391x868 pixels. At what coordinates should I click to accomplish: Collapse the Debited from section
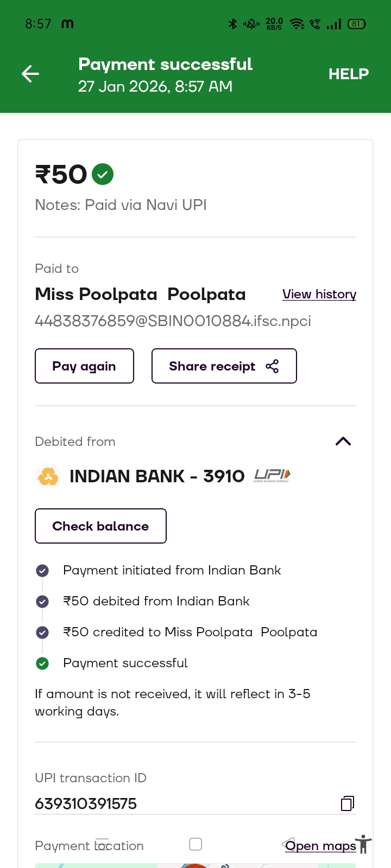coord(343,441)
